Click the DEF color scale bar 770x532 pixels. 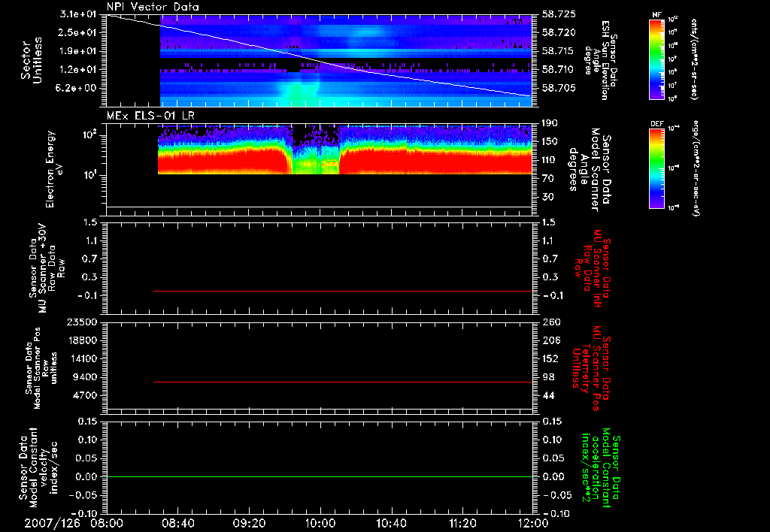(x=657, y=168)
